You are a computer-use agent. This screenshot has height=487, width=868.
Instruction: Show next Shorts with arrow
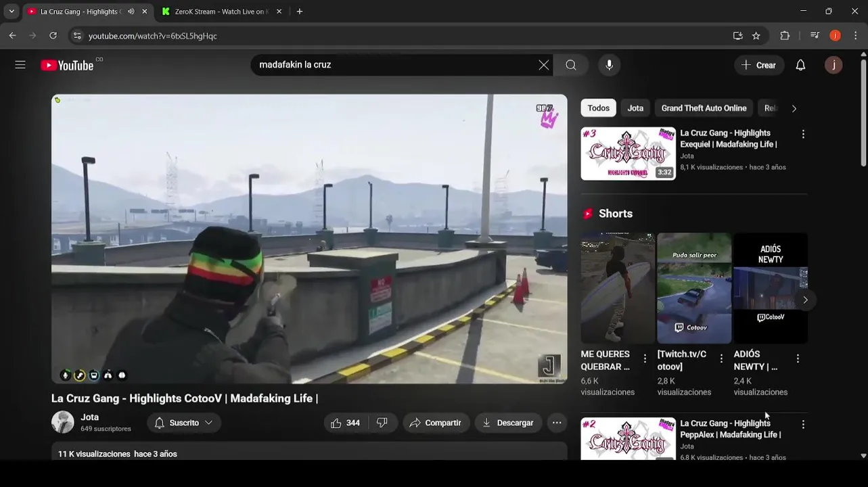[805, 300]
